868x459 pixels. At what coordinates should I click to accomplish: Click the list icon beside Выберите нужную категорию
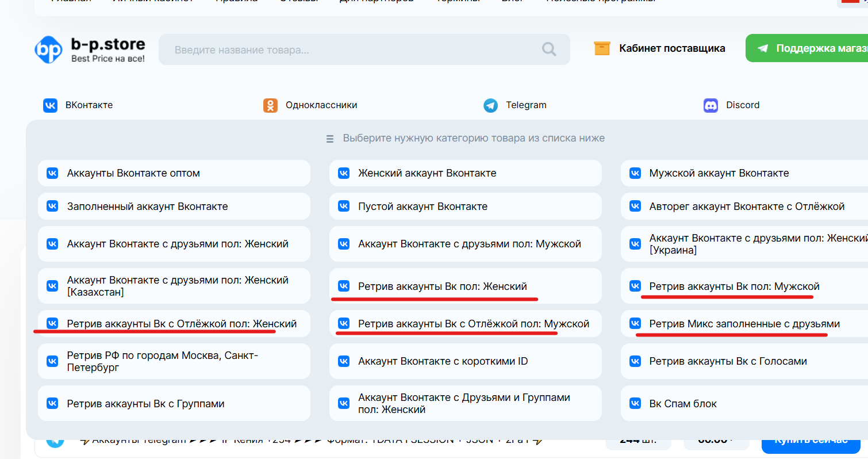pyautogui.click(x=330, y=139)
